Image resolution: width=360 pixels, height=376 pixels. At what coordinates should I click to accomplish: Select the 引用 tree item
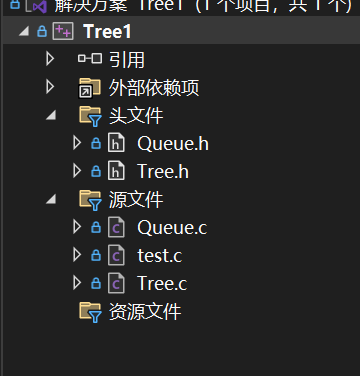coord(127,59)
